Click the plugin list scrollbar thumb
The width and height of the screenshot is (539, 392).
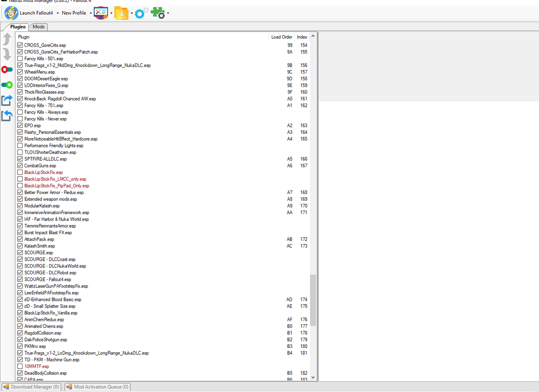[x=313, y=300]
